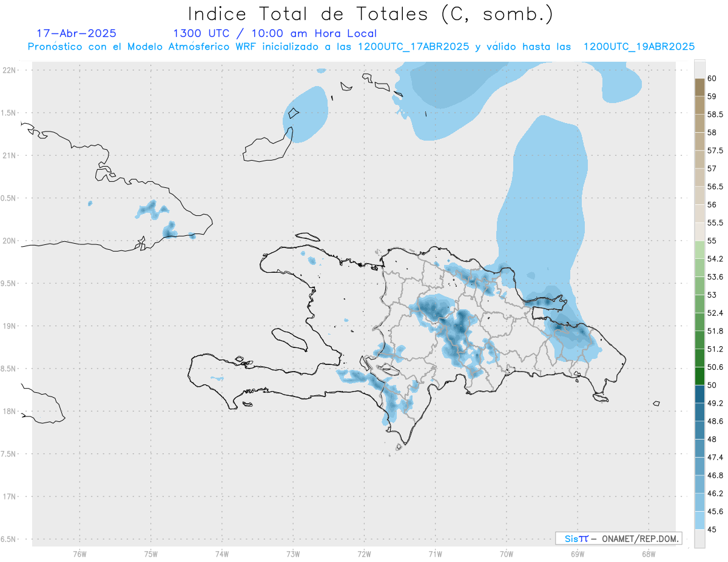
Task: Select the "54.2" colorbar value
Action: pyautogui.click(x=715, y=259)
